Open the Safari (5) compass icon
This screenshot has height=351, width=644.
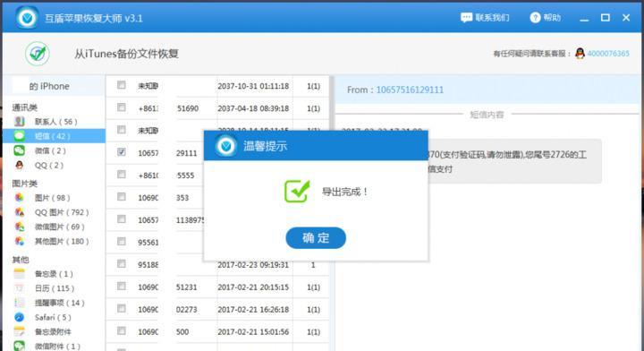20,317
